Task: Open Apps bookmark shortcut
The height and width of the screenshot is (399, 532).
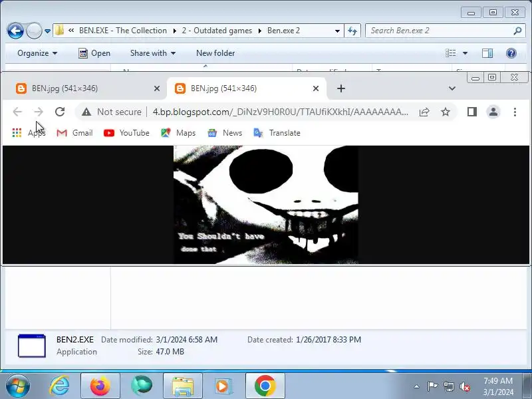Action: [x=29, y=132]
